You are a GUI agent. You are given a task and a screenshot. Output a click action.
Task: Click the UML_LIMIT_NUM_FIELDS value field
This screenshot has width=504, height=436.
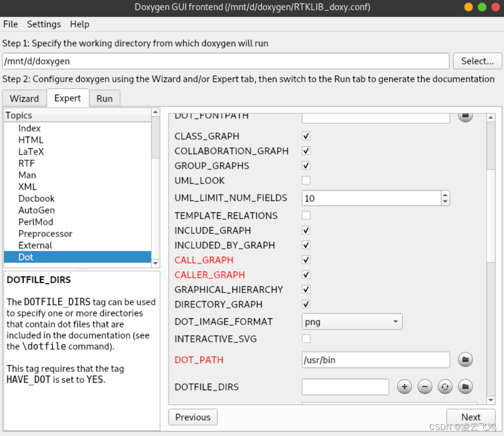click(371, 198)
